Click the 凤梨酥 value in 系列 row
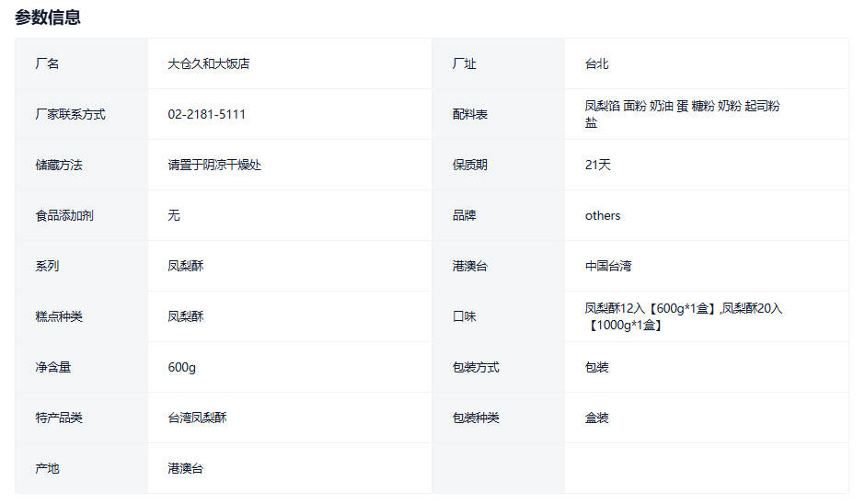Screen dimensions: 865x504 (185, 267)
